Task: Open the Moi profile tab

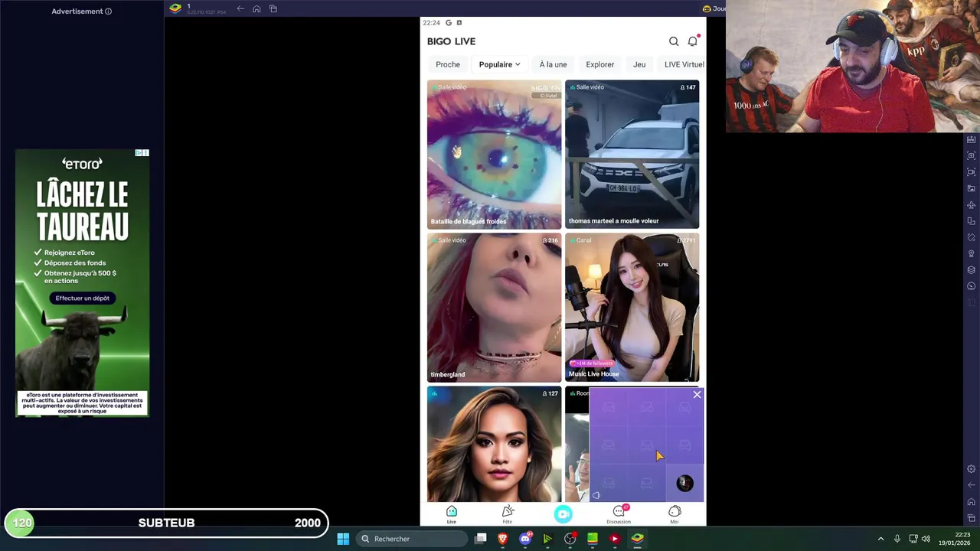Action: 675,514
